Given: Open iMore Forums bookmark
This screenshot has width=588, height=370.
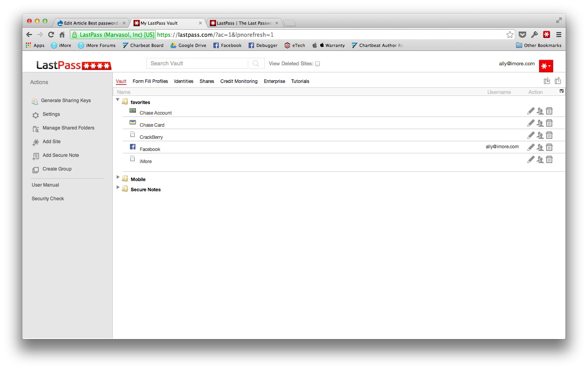Looking at the screenshot, I should pos(97,45).
